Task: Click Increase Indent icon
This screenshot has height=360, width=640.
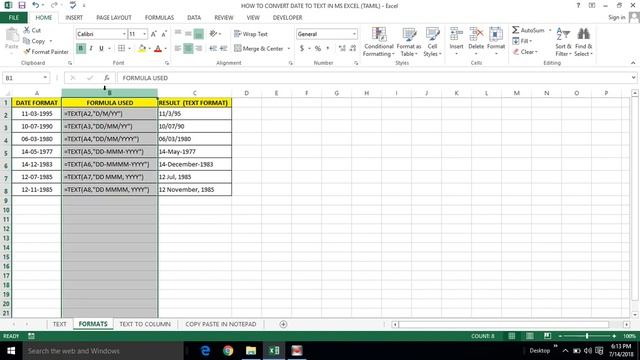Action: click(223, 49)
